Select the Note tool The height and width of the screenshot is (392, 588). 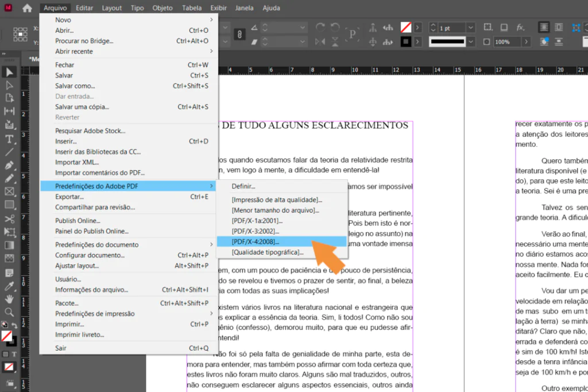(9, 272)
